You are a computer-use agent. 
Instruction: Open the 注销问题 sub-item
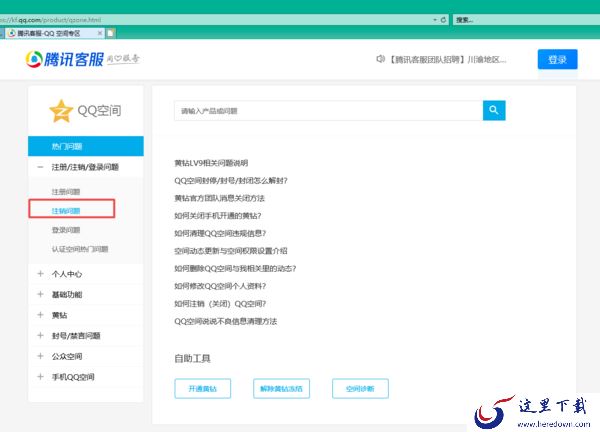tap(66, 211)
